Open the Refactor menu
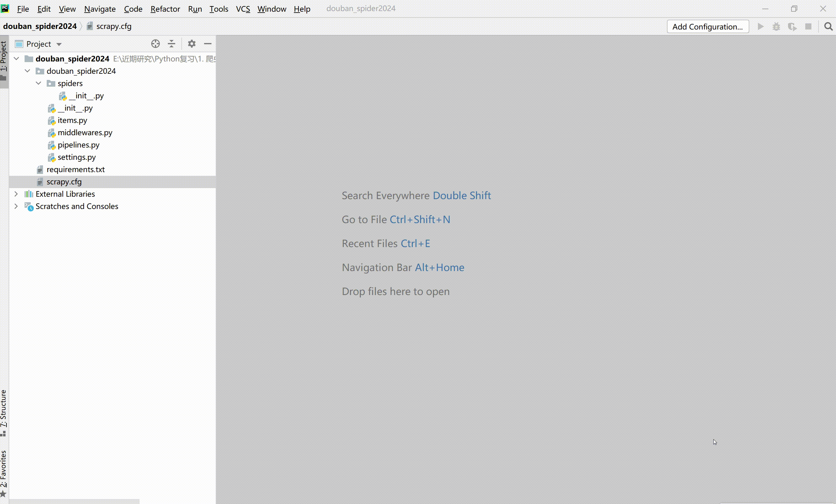 165,9
